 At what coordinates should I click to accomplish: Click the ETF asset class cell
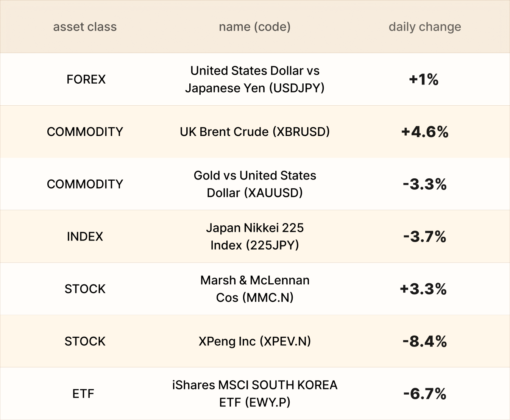pyautogui.click(x=83, y=394)
